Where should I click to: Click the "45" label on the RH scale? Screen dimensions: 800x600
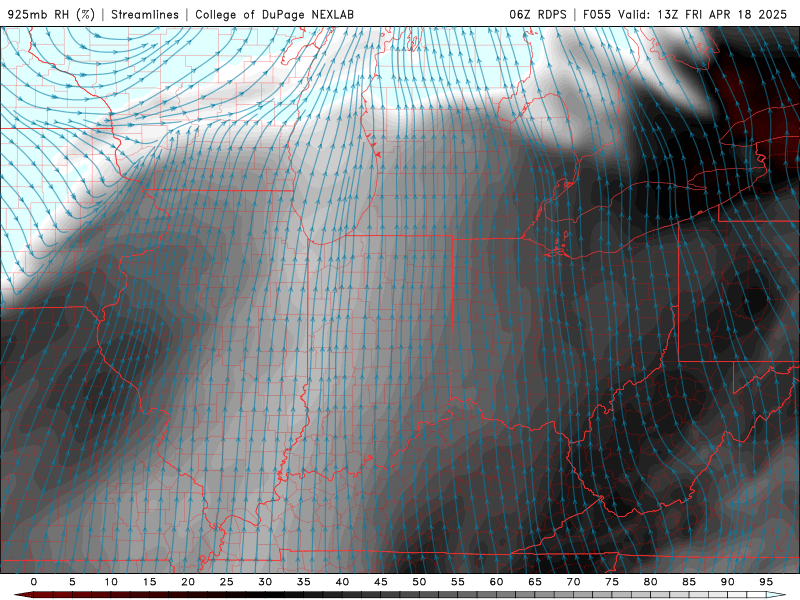381,582
